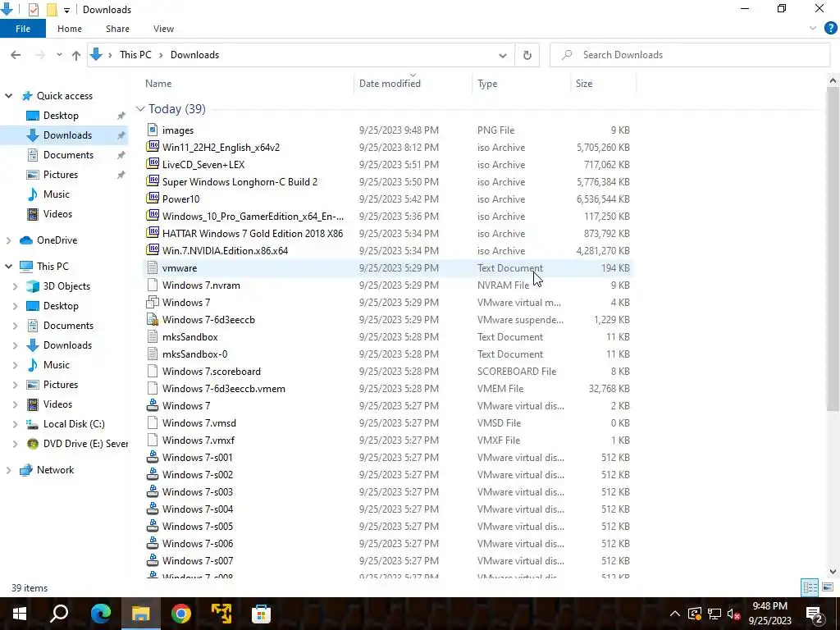The height and width of the screenshot is (630, 840).
Task: Select the Windows 7-s005 virtual disk icon
Action: coord(153,526)
